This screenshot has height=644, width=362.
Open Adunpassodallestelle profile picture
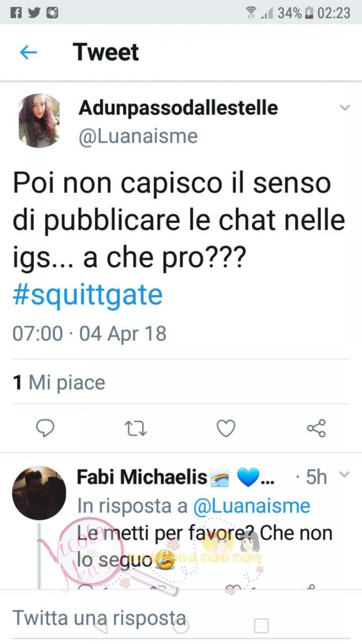(39, 121)
